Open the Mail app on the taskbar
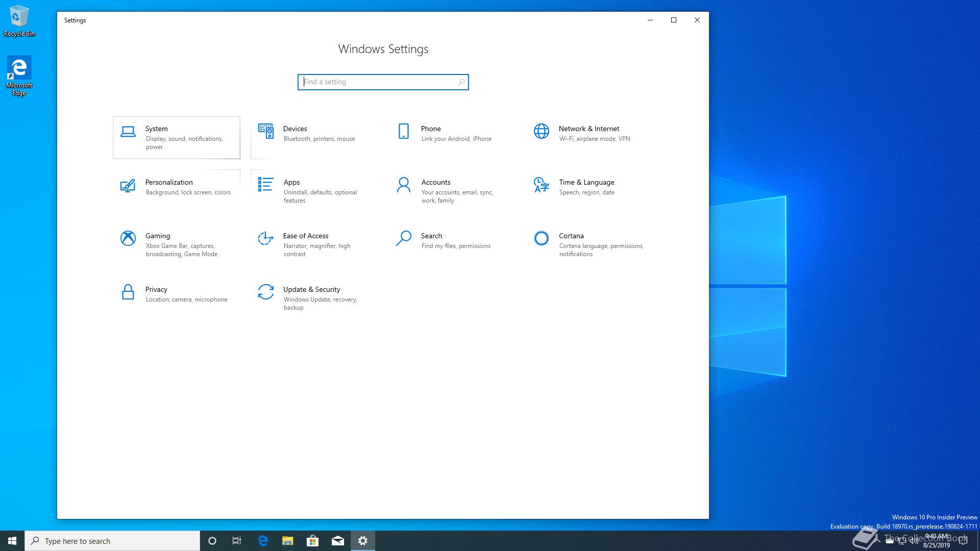This screenshot has height=551, width=980. click(338, 541)
